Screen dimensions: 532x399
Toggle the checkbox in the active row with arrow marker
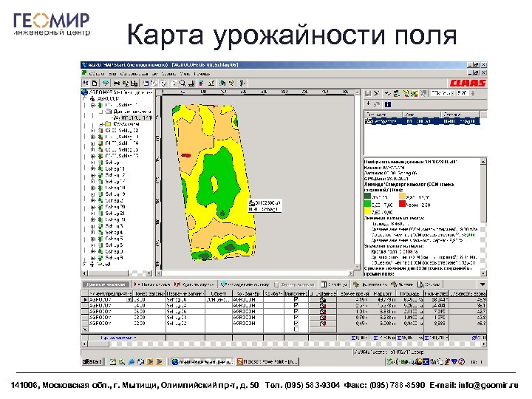click(296, 299)
